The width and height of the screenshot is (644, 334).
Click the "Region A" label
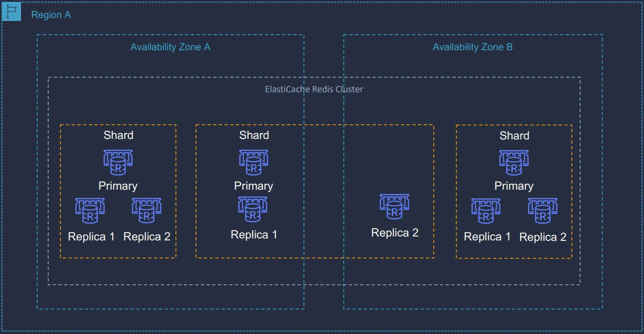tap(51, 15)
